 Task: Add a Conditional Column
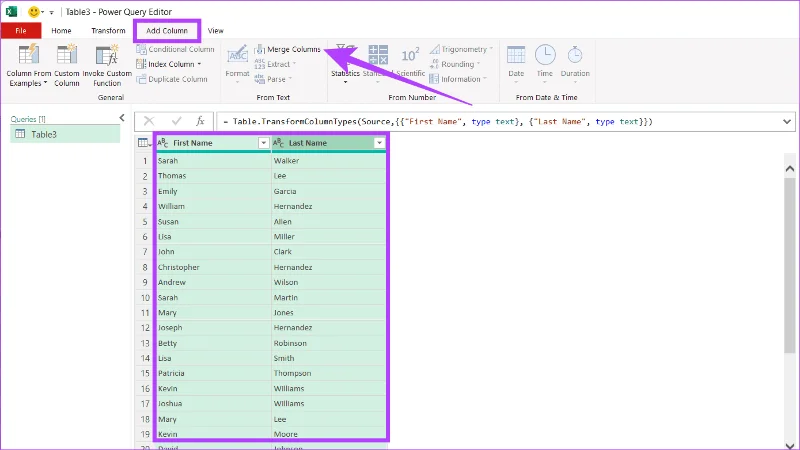click(176, 49)
